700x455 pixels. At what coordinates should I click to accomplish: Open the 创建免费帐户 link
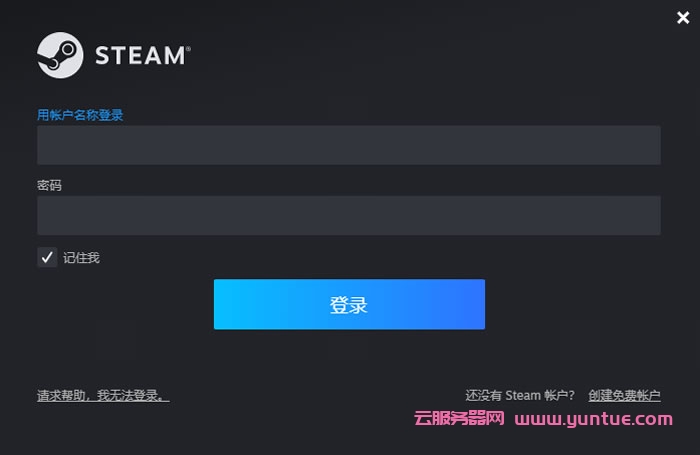click(x=624, y=396)
